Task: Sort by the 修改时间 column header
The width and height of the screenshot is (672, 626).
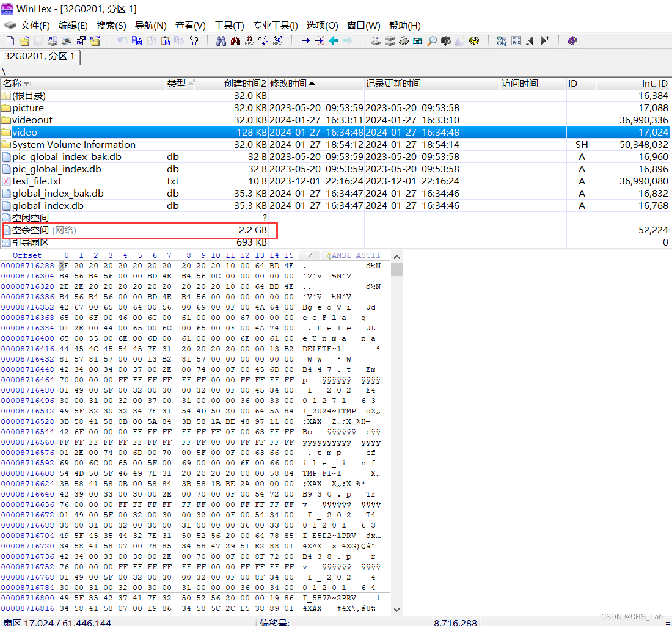Action: coord(316,84)
